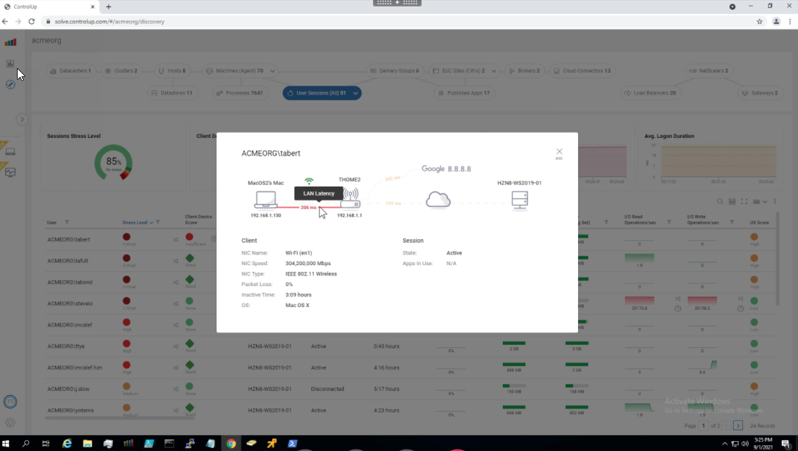
Task: Select NetScalers 2 node
Action: (708, 71)
